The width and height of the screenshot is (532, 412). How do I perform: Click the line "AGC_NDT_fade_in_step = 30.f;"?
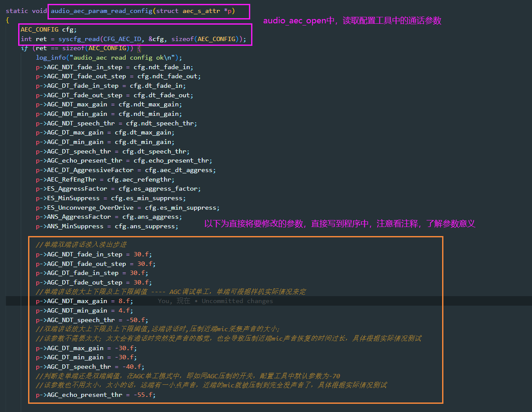tap(94, 254)
